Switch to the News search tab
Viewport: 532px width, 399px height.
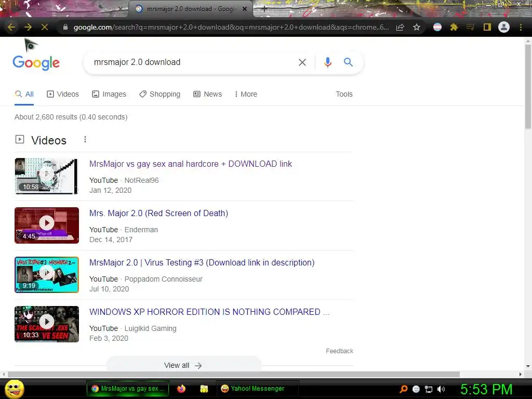tap(208, 95)
